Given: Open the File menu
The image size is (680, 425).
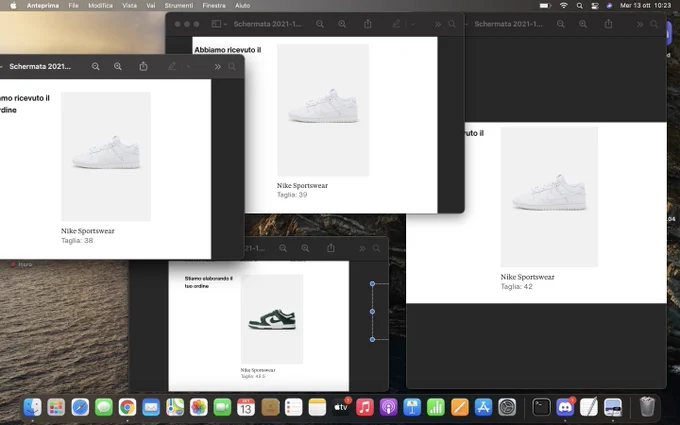Looking at the screenshot, I should point(73,6).
